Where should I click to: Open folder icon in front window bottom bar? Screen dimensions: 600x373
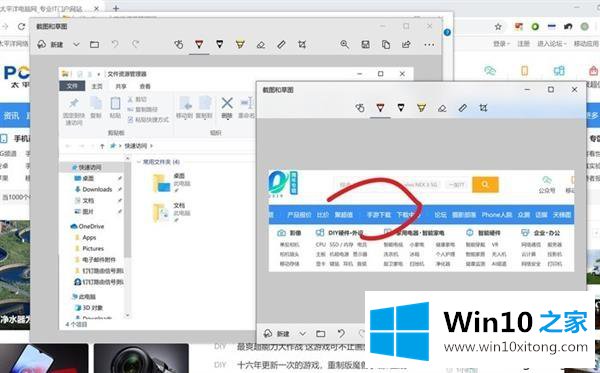click(x=321, y=334)
